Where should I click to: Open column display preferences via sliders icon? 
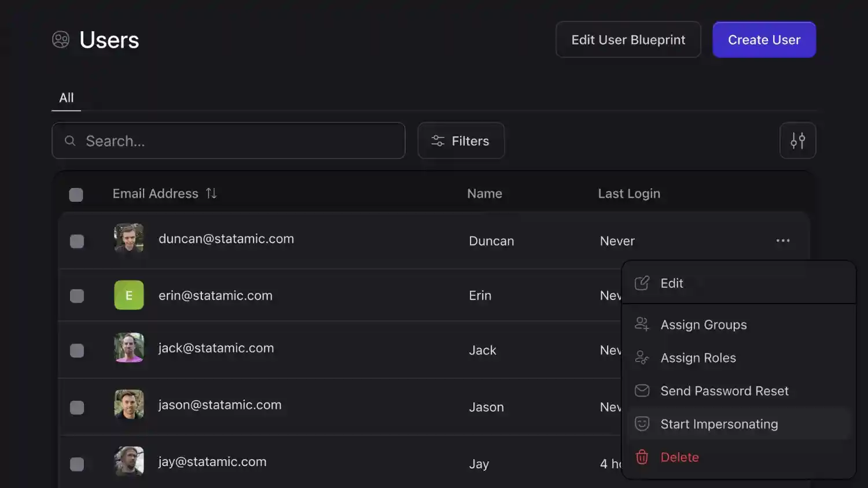pyautogui.click(x=798, y=140)
